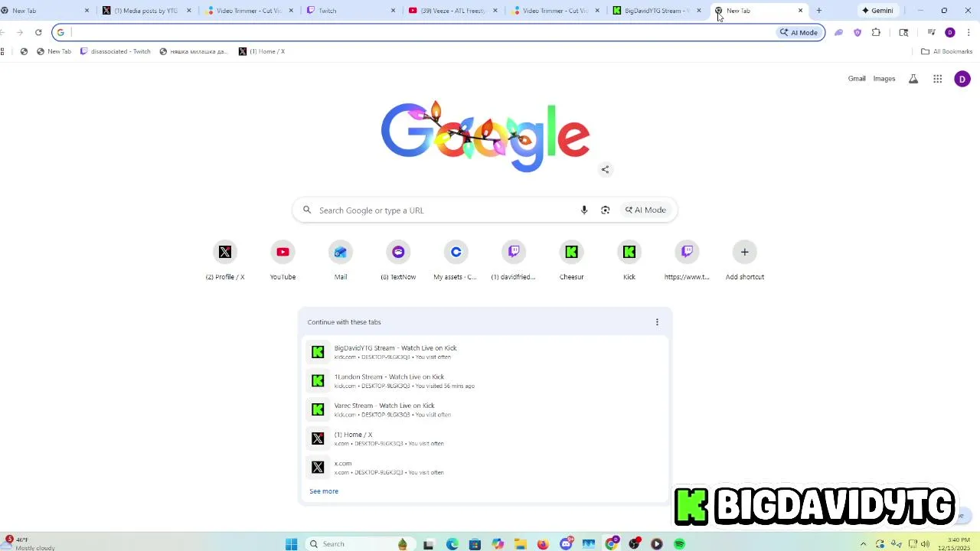Switch to the BigDavidYTG Stream tab
Image resolution: width=980 pixels, height=551 pixels.
pos(658,11)
